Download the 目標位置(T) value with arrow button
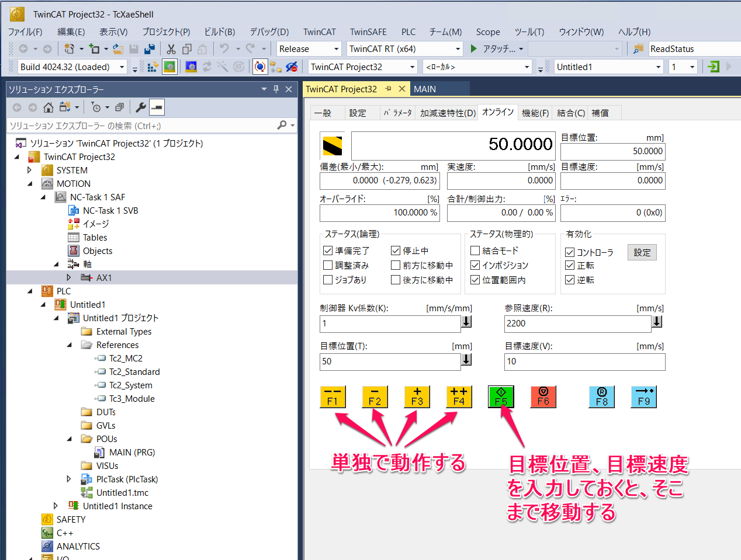 tap(466, 359)
